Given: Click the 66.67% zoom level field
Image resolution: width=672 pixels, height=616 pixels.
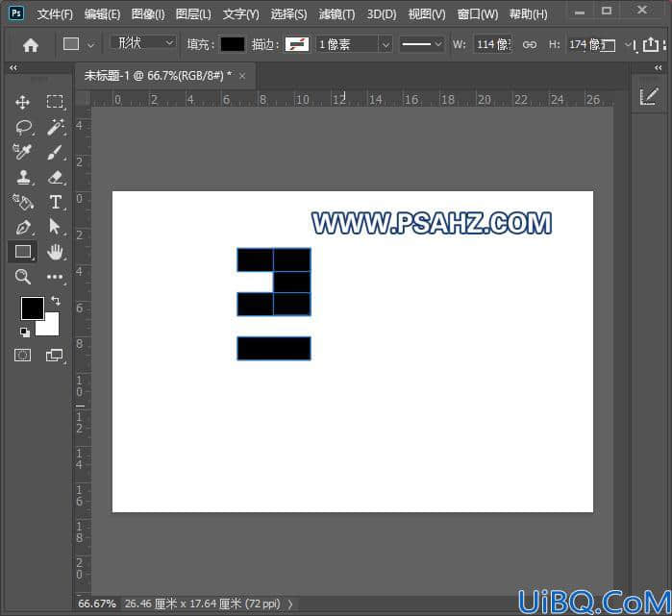Looking at the screenshot, I should [97, 604].
